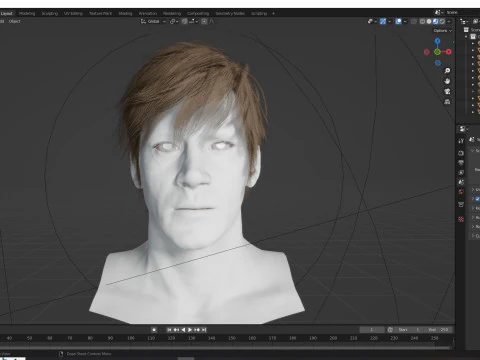Open the Options dropdown in the viewport
The image size is (480, 360).
tap(442, 31)
